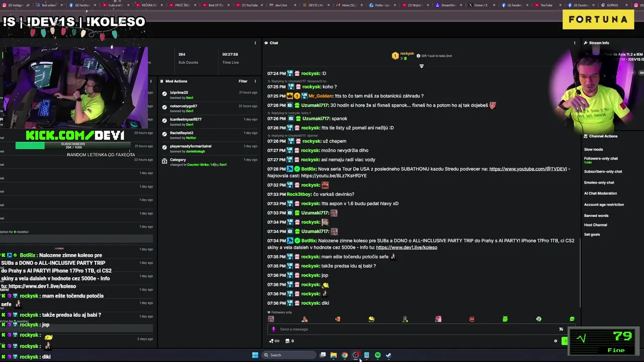Click the Filter button in Mod Actions
Image resolution: width=644 pixels, height=362 pixels.
pyautogui.click(x=243, y=81)
